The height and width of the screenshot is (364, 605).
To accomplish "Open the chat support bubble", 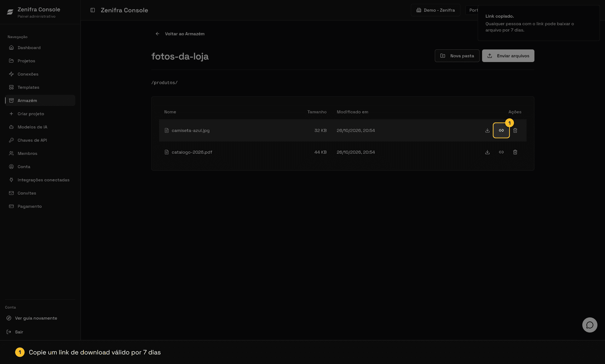I will coord(590,325).
